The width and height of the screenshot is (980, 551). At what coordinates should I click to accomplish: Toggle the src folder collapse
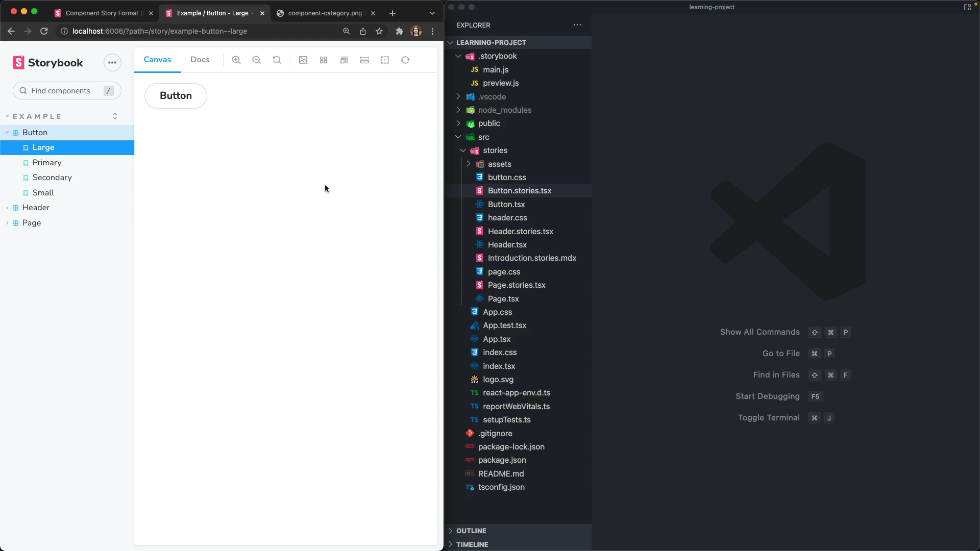click(x=458, y=137)
